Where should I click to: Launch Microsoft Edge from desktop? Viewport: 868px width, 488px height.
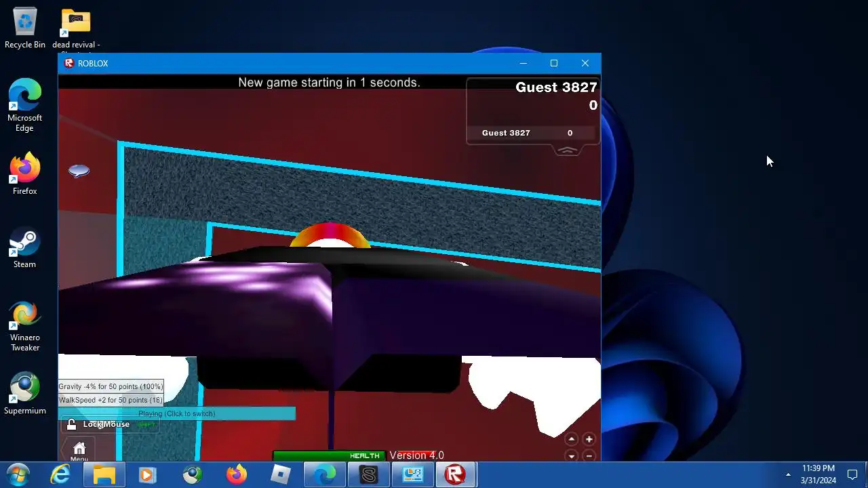pyautogui.click(x=24, y=105)
